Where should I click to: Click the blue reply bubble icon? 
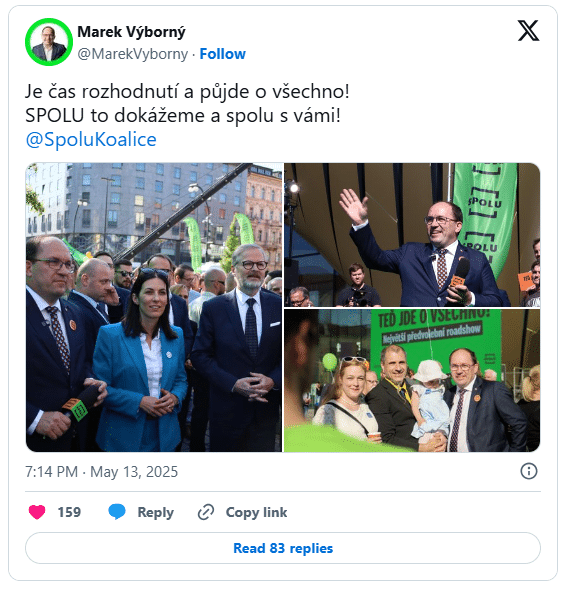click(x=117, y=512)
